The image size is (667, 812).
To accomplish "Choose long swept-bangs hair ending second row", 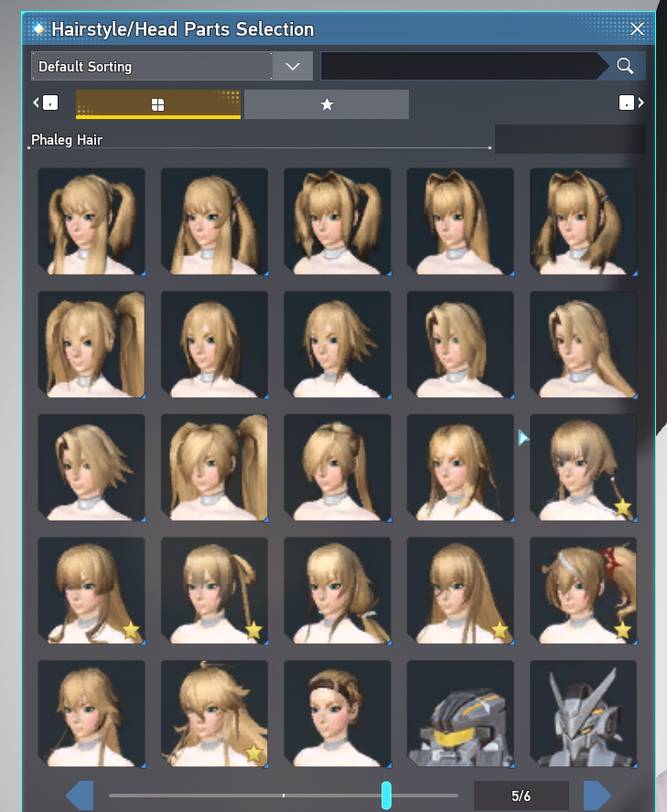I will pos(583,344).
